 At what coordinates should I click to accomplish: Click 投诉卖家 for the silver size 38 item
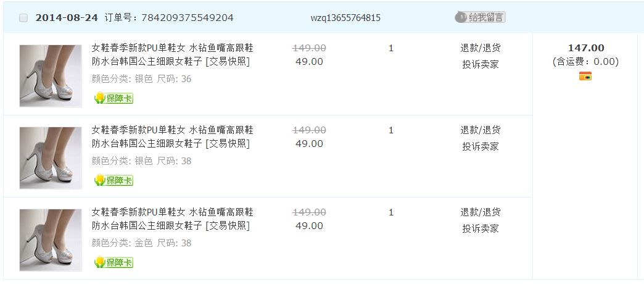point(480,146)
